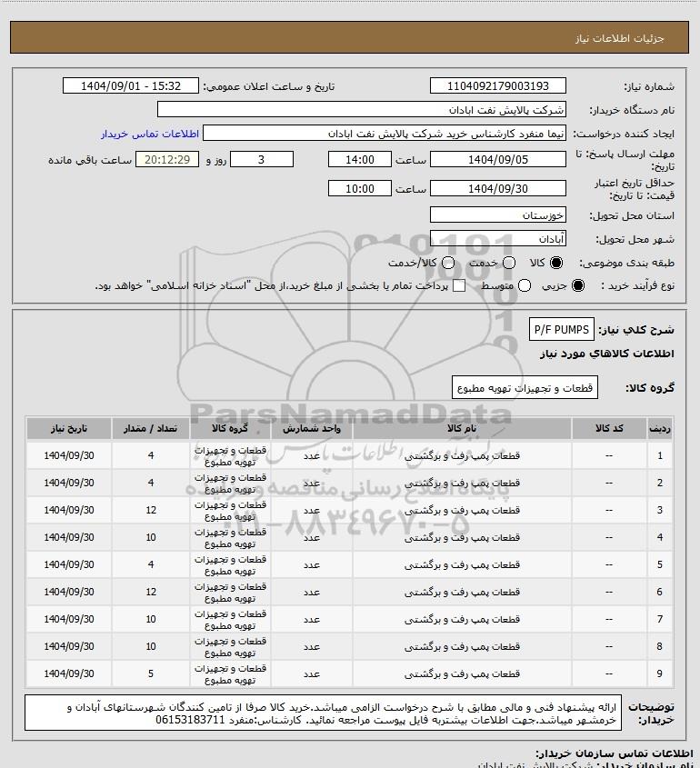Select row 9 item name cell
Screen dimensions: 700x768
[462, 674]
